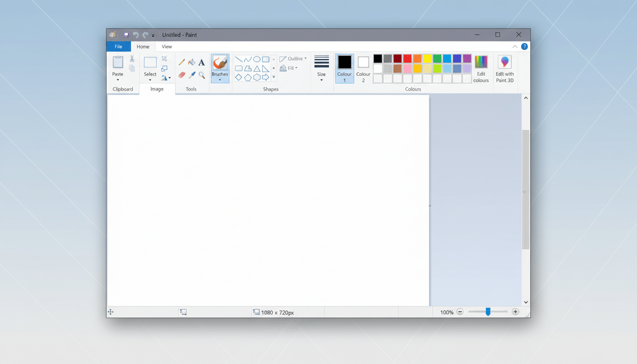Choose the Five-pointed star shape
This screenshot has height=364, width=637.
pos(273,77)
